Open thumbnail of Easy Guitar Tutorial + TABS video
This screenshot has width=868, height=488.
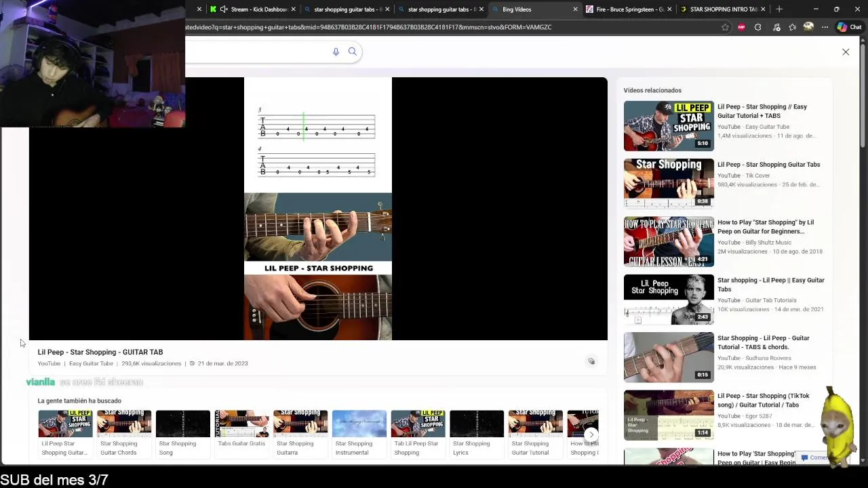click(669, 126)
